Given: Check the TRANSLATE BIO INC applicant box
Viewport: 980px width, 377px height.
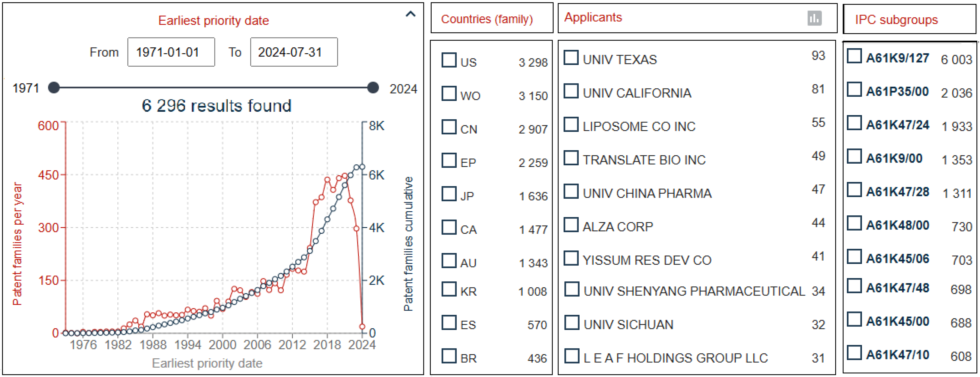Looking at the screenshot, I should [x=571, y=158].
